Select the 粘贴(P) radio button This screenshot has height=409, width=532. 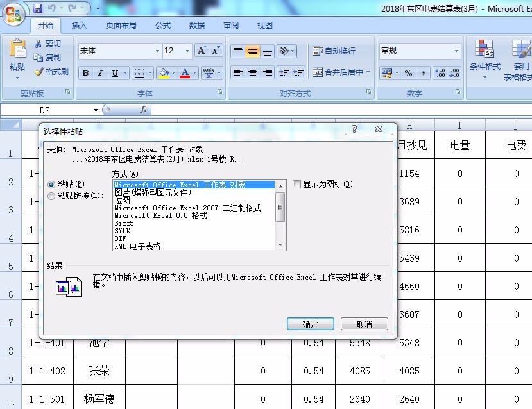click(x=51, y=185)
